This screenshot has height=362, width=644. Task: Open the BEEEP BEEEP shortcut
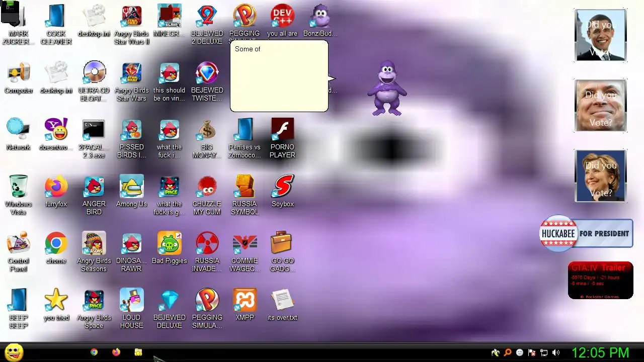coord(18,309)
